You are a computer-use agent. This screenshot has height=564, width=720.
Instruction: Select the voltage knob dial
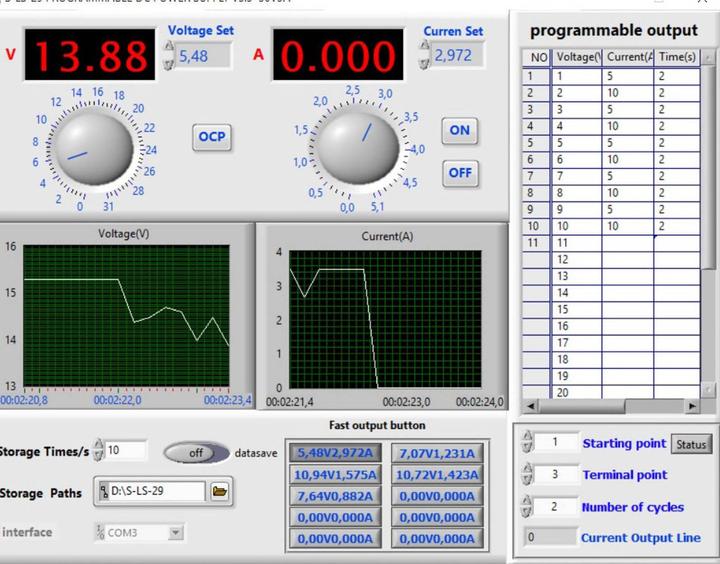[94, 148]
